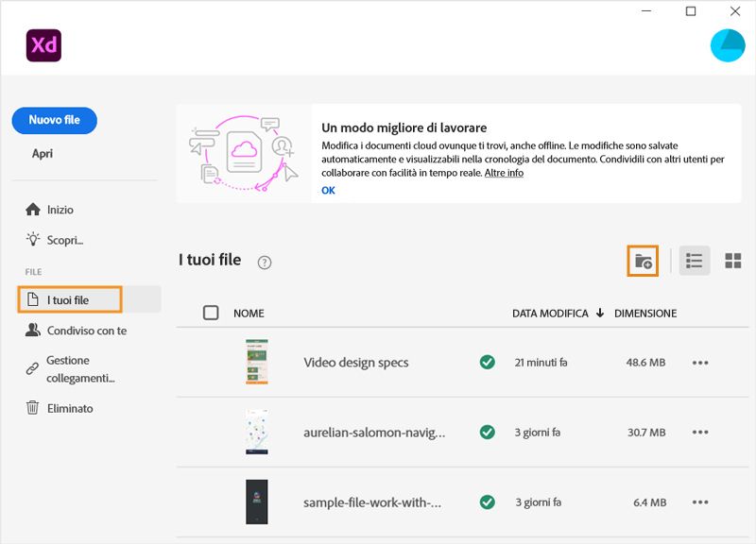756x544 pixels.
Task: Open Gestione collegamenti section
Action: click(80, 369)
